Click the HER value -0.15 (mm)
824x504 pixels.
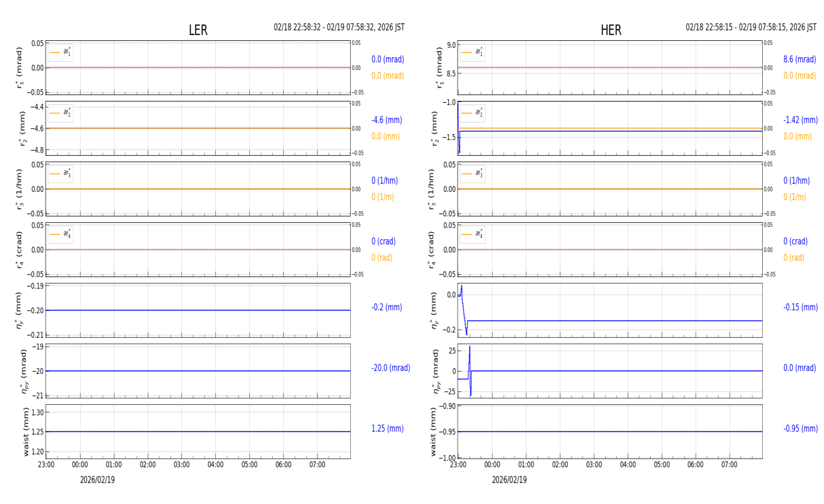pos(801,307)
